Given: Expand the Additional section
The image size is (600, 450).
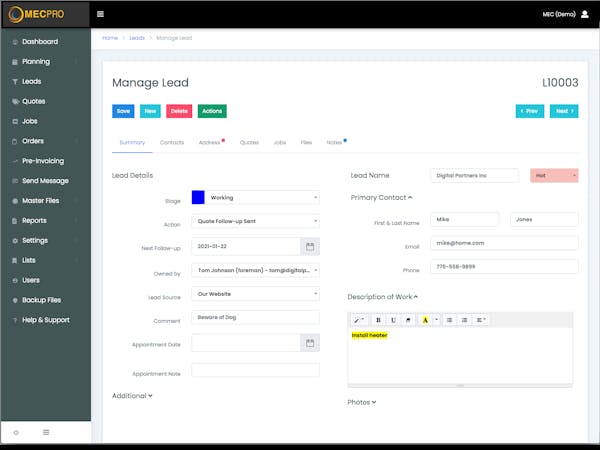Looking at the screenshot, I should click(132, 396).
